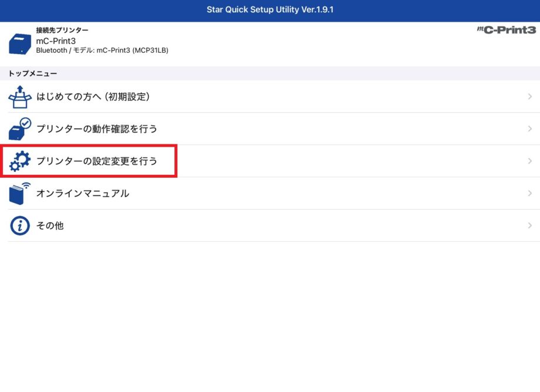Expand chevron on その他 row
This screenshot has width=540, height=392.
tap(529, 225)
